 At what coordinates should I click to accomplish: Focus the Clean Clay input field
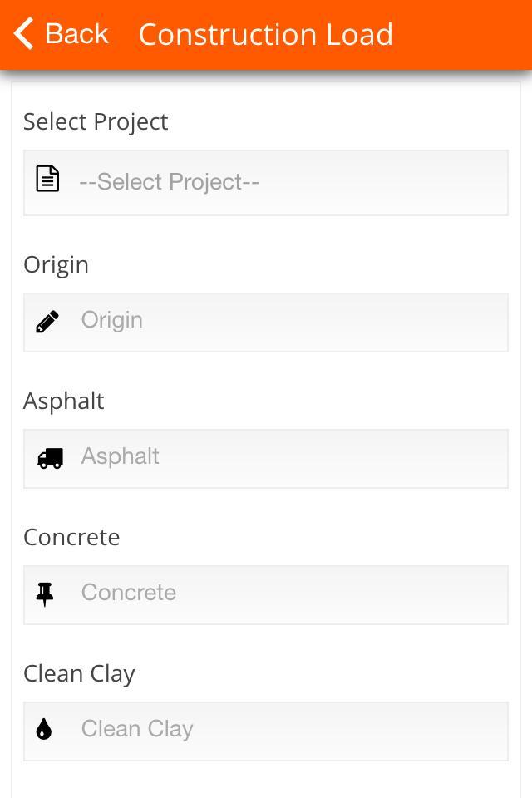(x=266, y=731)
